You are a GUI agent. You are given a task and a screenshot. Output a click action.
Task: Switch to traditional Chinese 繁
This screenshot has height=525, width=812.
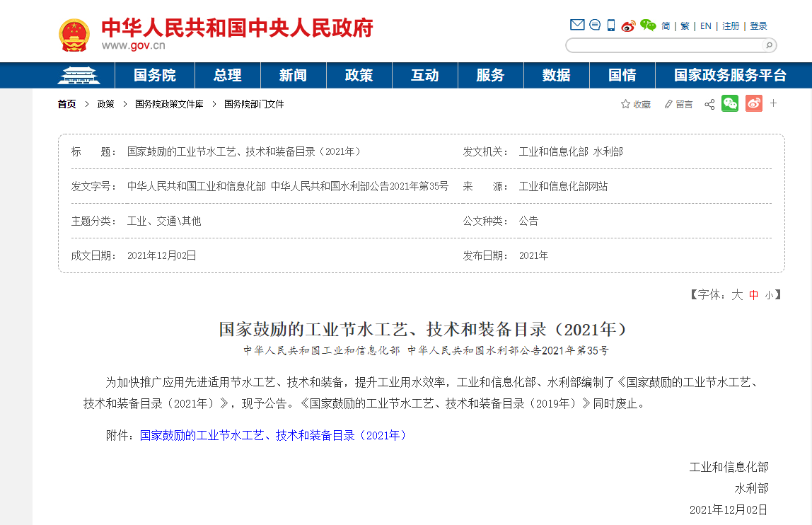[x=685, y=26]
